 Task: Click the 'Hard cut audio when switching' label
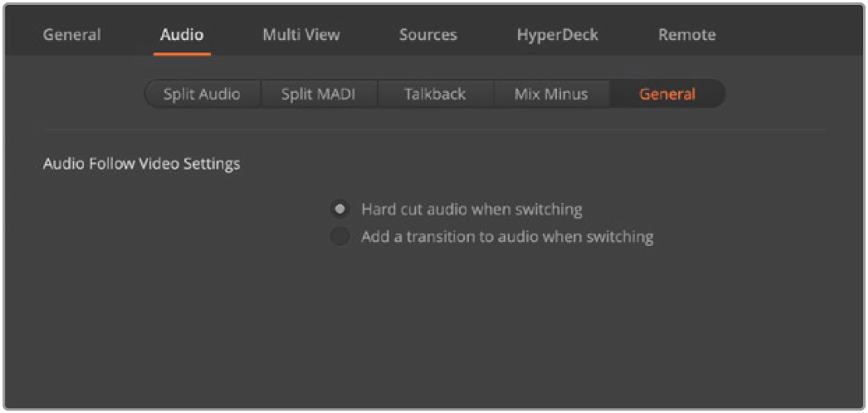click(471, 209)
